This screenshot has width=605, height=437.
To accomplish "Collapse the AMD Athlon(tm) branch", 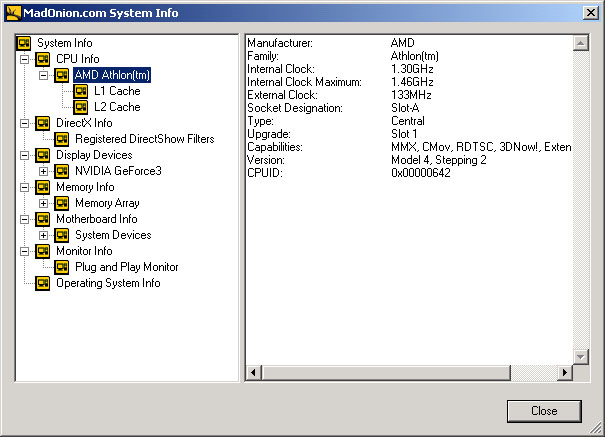I will pyautogui.click(x=44, y=75).
